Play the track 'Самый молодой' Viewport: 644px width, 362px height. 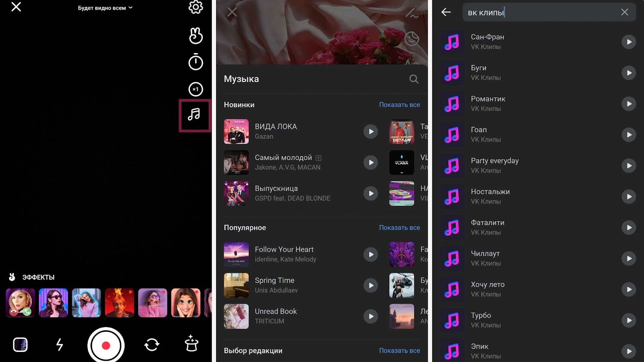tap(371, 162)
